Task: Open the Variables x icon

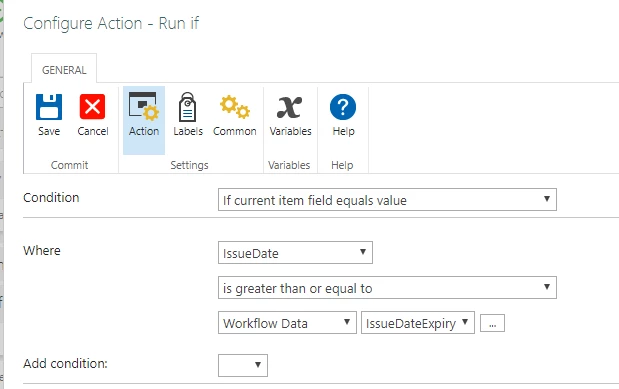Action: pyautogui.click(x=290, y=107)
